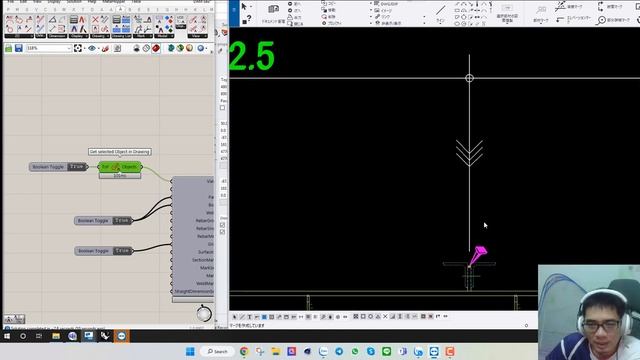Tick the upper checkbox in middle panel

tap(222, 108)
